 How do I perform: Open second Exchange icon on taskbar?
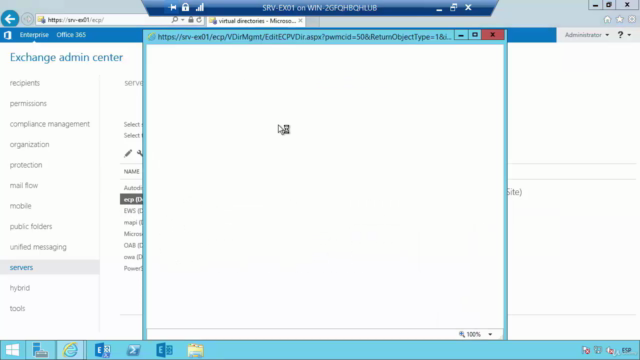point(164,350)
